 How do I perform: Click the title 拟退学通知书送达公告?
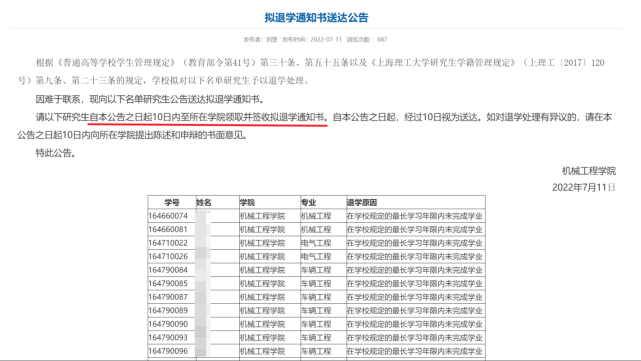tap(316, 18)
